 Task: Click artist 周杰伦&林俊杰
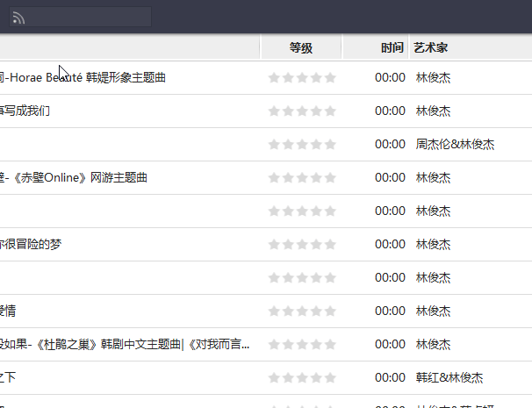455,145
